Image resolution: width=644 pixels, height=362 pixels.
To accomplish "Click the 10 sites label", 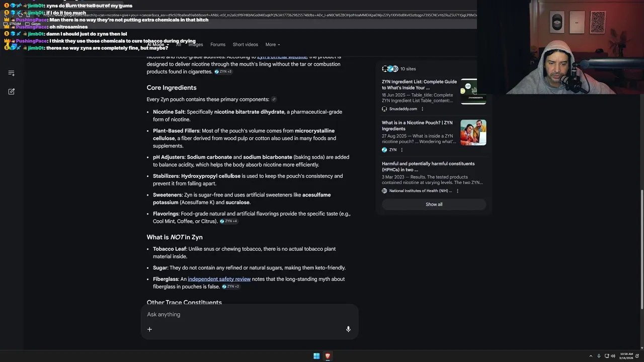I will [408, 69].
